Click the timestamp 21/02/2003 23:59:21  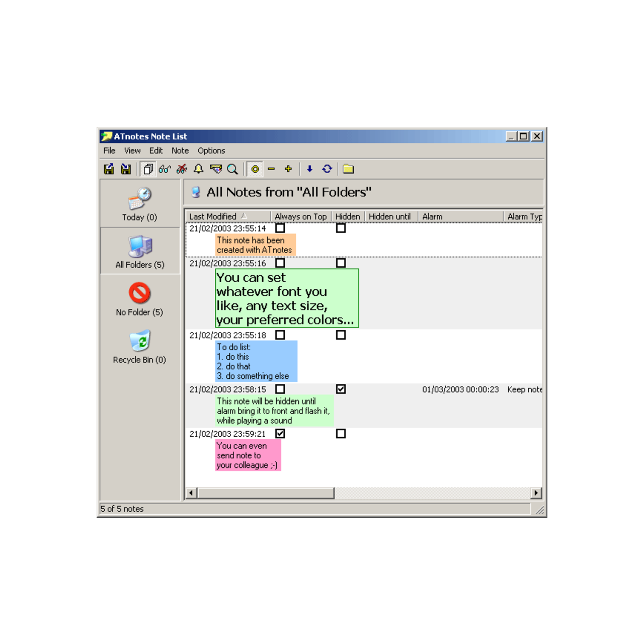click(227, 434)
